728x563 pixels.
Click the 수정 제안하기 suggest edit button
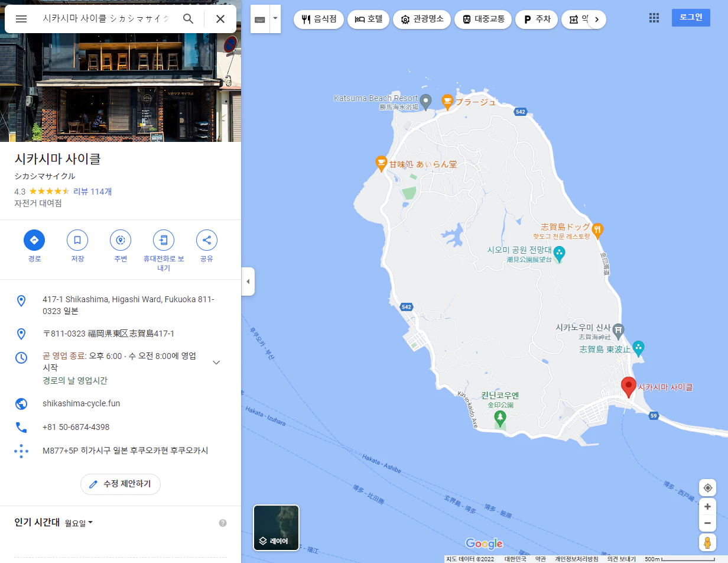click(x=121, y=484)
